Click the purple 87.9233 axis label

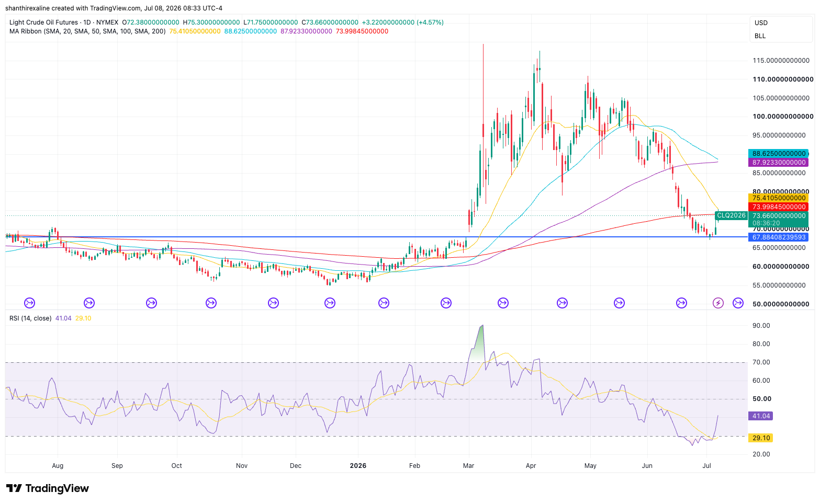779,163
